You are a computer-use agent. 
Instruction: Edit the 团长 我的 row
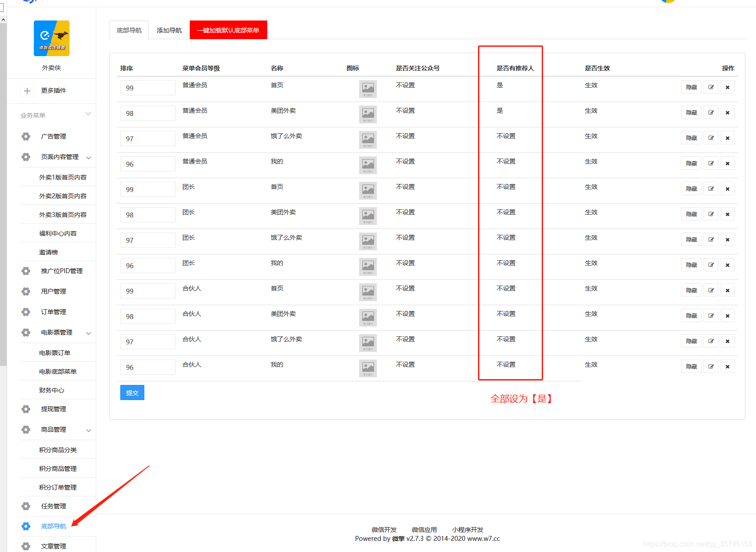pos(711,265)
